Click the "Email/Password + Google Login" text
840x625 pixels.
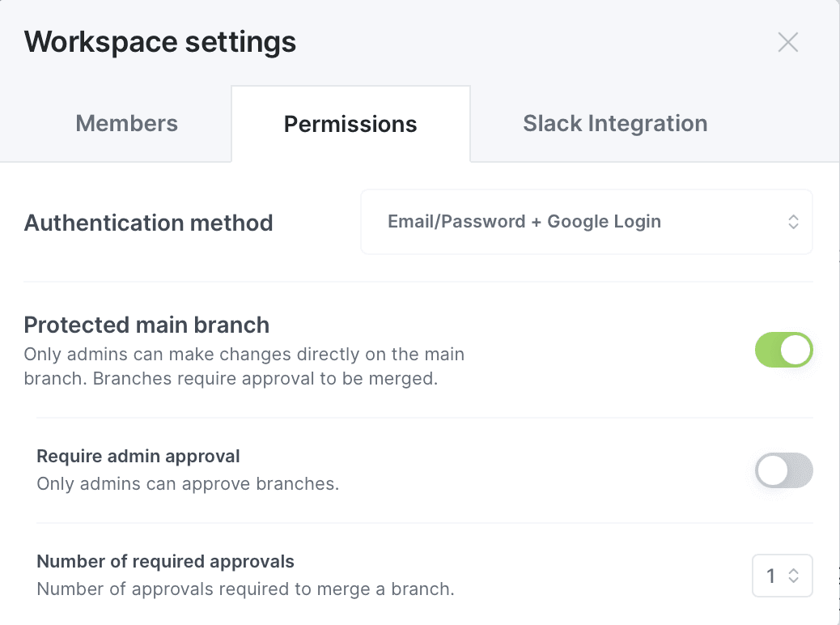(x=524, y=222)
